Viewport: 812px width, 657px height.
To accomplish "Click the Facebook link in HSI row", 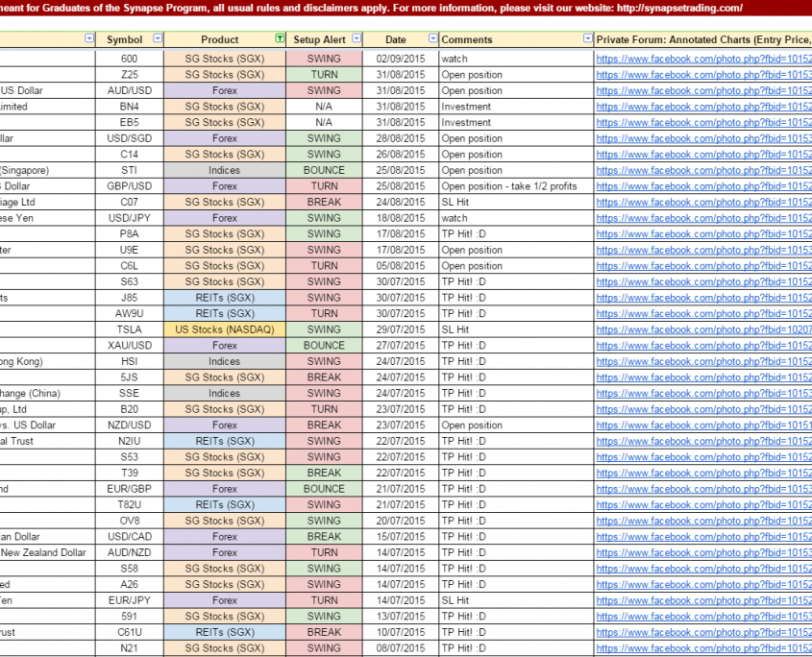I will tap(703, 361).
